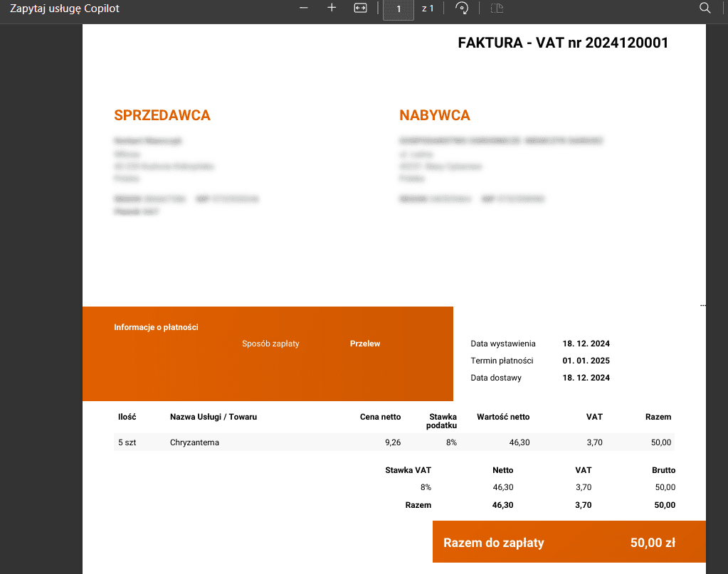728x574 pixels.
Task: Click the Chryzantema item name
Action: (x=194, y=442)
